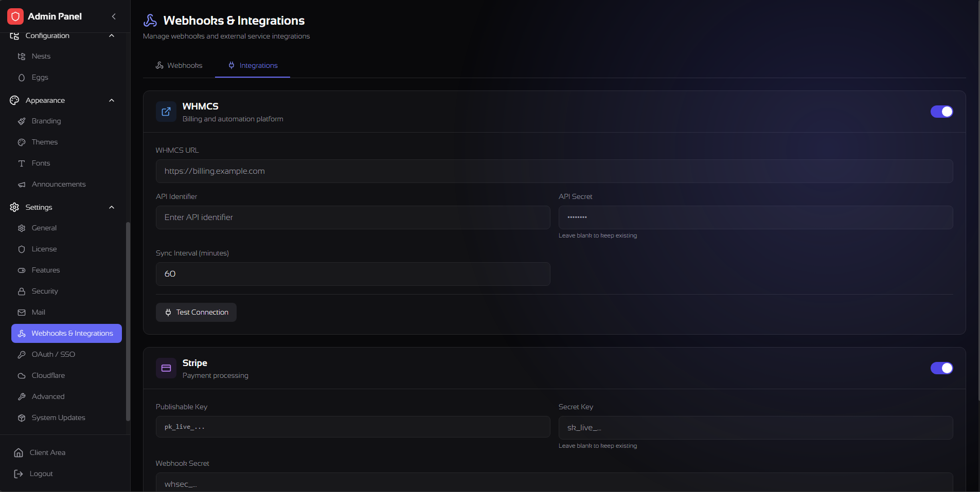The width and height of the screenshot is (980, 492).
Task: Open the Announcements page
Action: [x=66, y=185]
